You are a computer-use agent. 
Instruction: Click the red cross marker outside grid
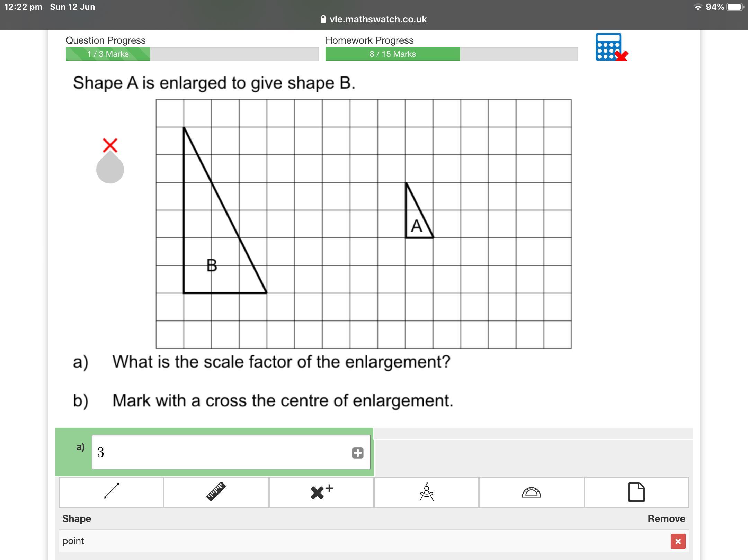[x=110, y=145]
